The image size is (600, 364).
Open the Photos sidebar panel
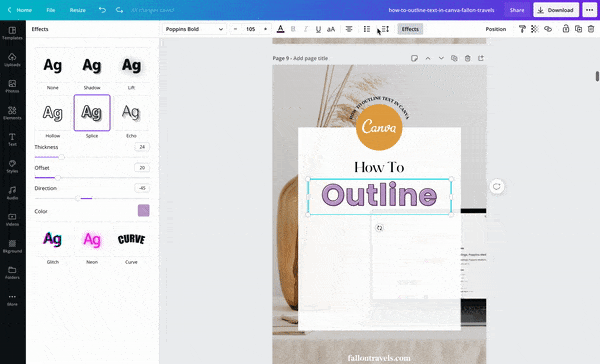[x=12, y=87]
